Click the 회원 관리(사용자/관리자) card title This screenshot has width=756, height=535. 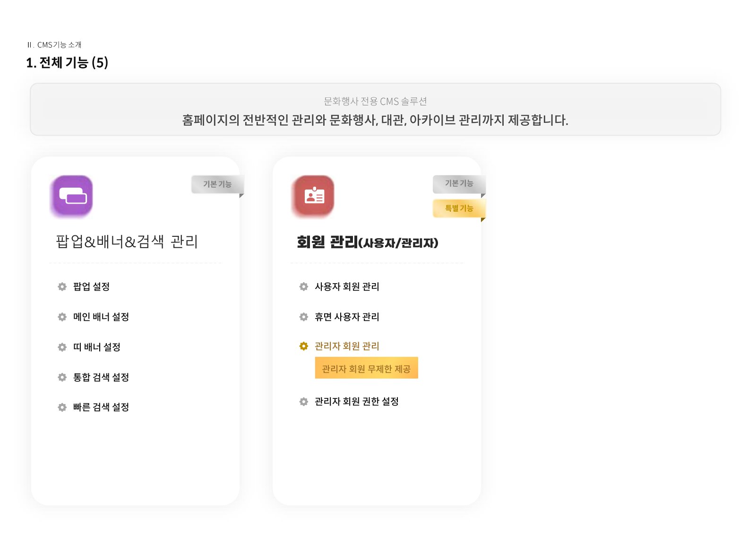367,242
